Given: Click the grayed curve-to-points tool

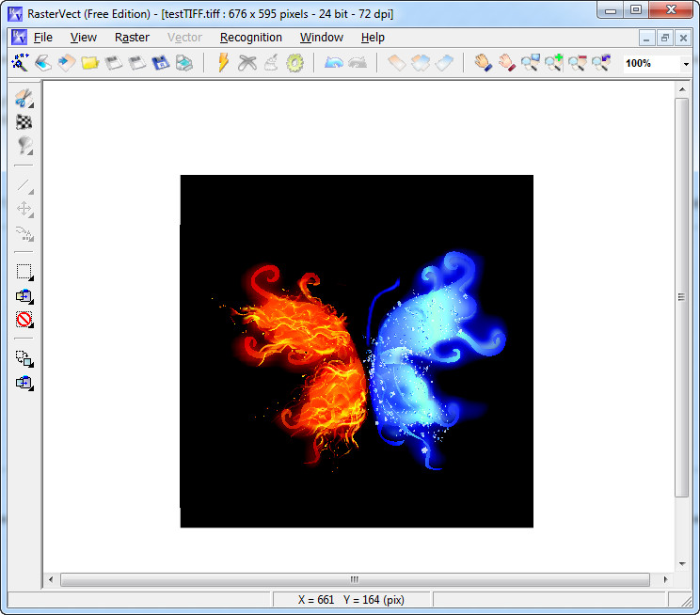Looking at the screenshot, I should click(x=24, y=233).
